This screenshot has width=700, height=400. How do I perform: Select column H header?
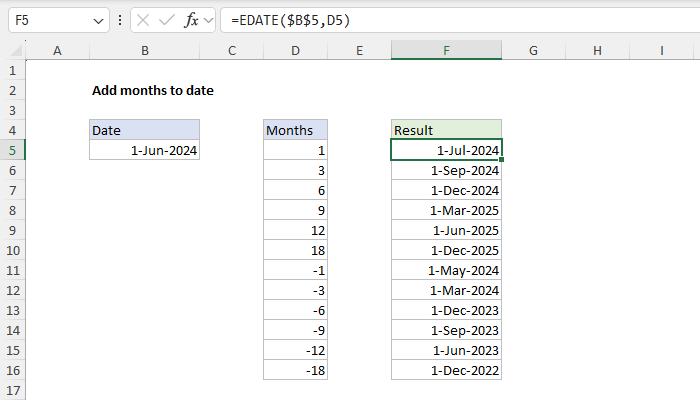(x=597, y=50)
